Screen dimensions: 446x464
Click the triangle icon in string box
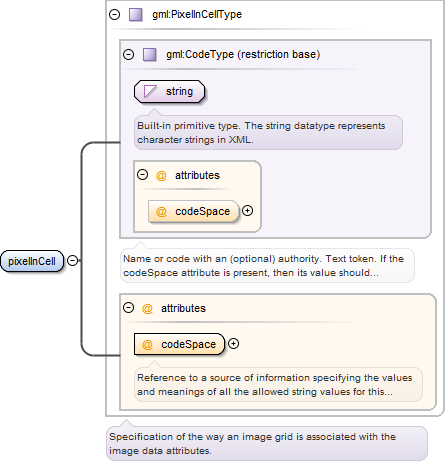coord(150,91)
